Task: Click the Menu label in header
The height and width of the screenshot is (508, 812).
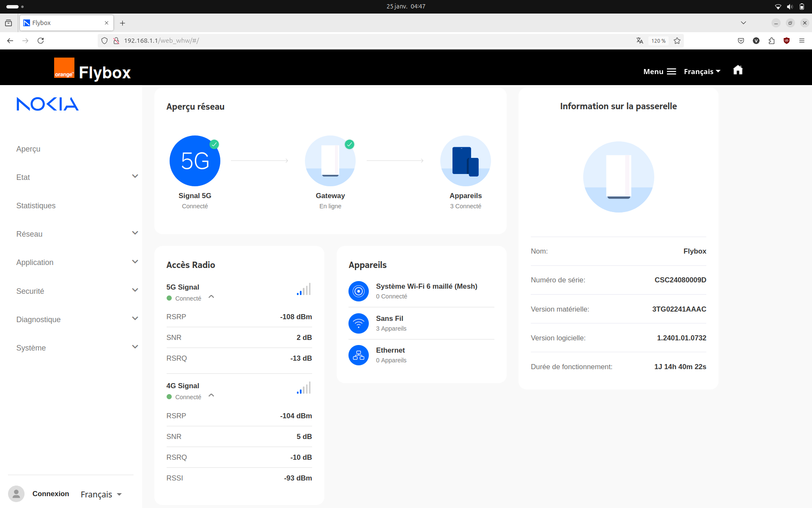Action: pos(653,72)
